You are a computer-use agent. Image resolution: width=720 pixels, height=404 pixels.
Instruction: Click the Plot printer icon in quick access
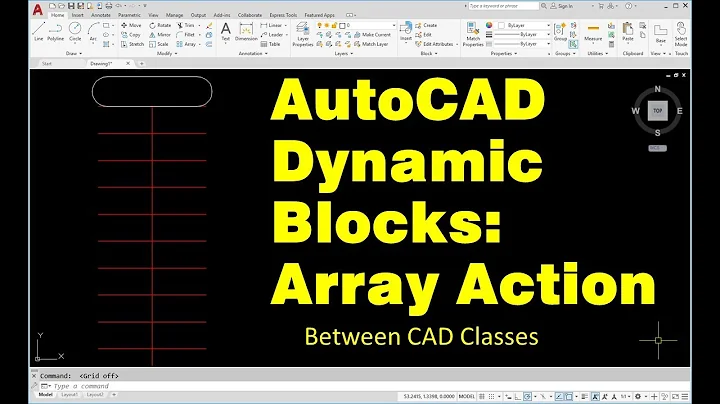[x=109, y=6]
